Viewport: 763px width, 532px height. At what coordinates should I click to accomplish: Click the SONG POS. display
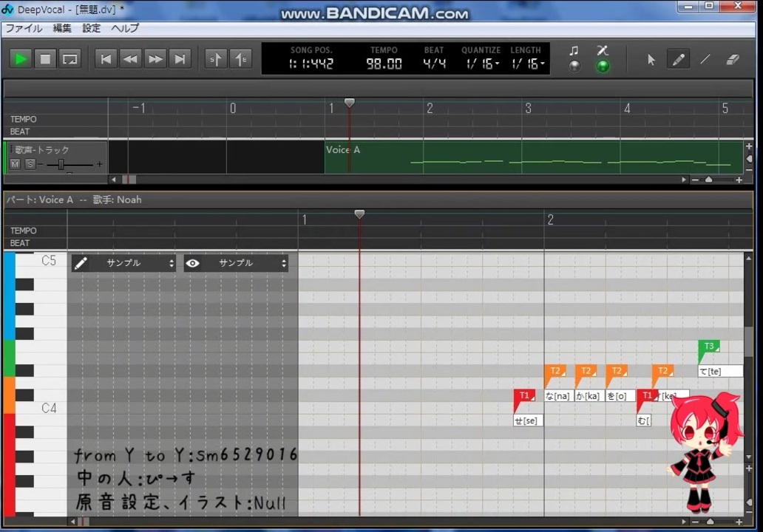coord(311,64)
